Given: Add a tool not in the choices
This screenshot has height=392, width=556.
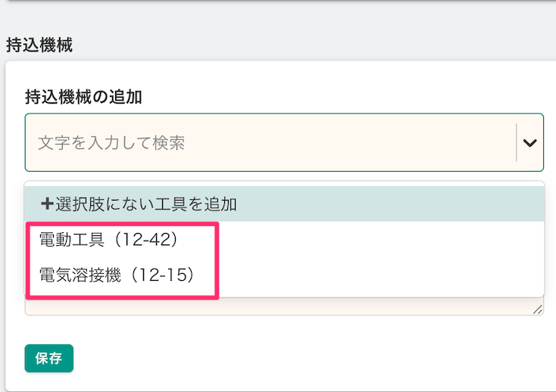Looking at the screenshot, I should (x=139, y=204).
